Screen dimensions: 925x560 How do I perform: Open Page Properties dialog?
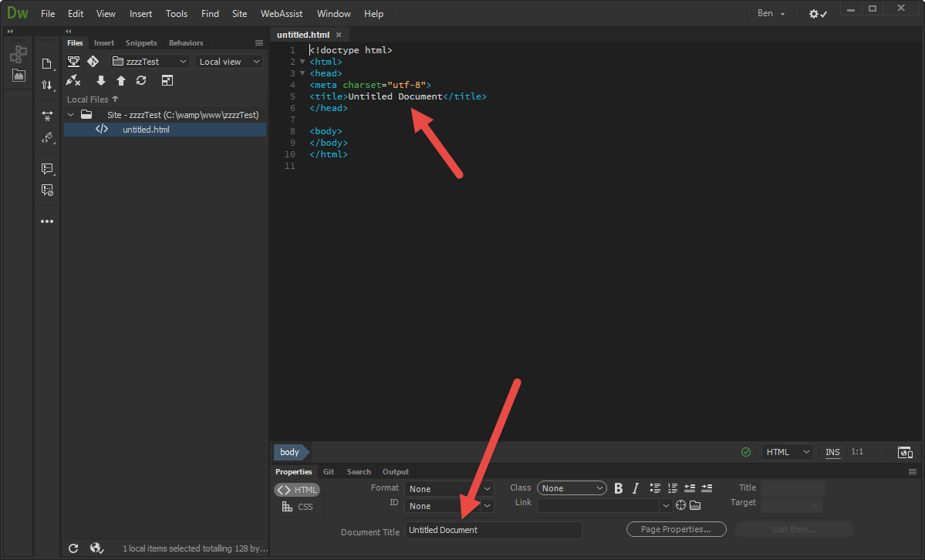[676, 529]
